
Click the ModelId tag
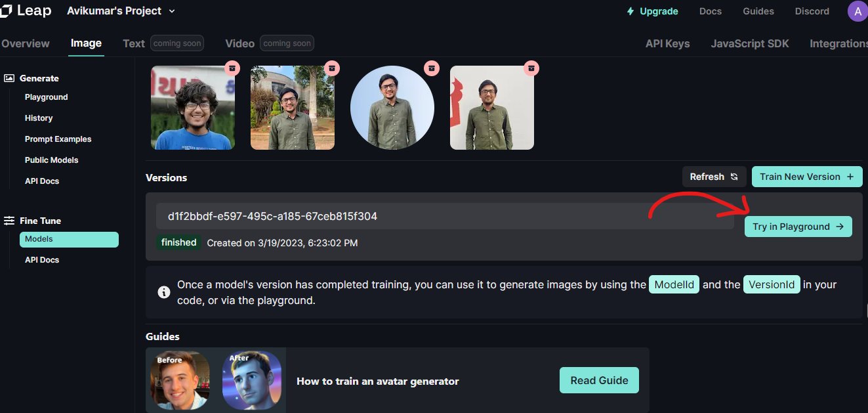click(x=674, y=284)
